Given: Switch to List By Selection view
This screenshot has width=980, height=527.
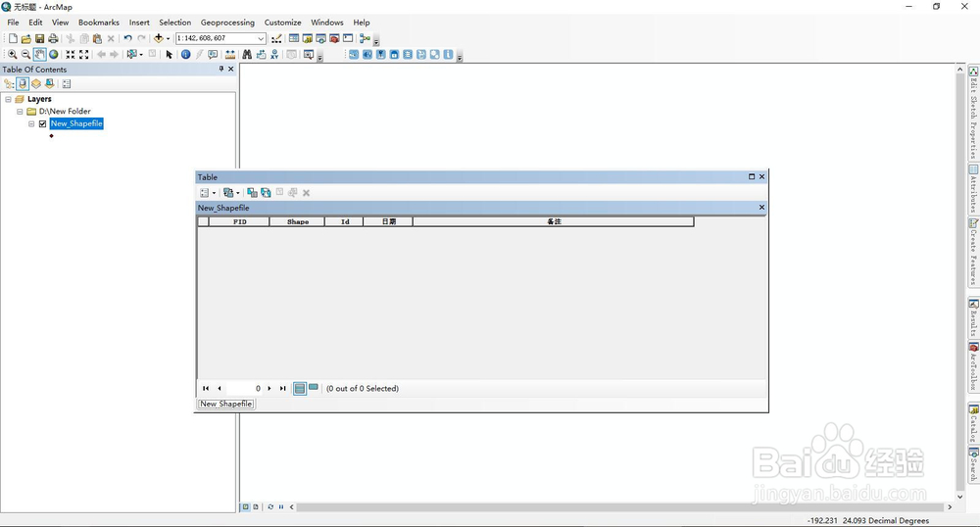Looking at the screenshot, I should coord(50,83).
